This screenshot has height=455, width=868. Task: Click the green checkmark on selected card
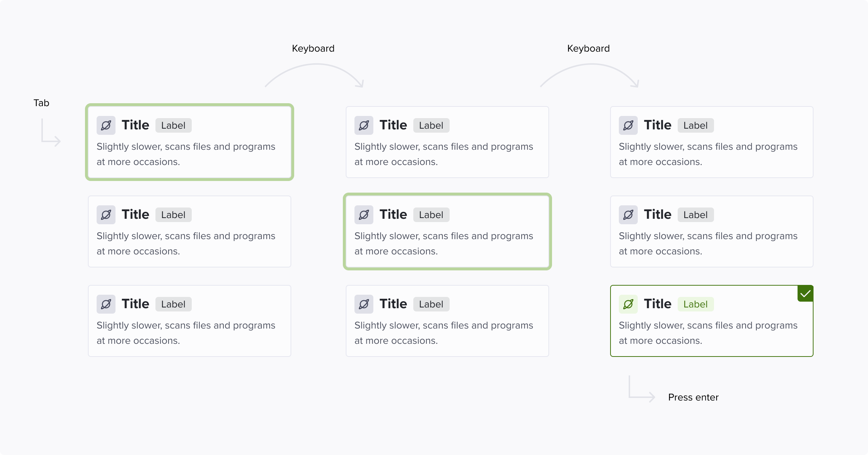[805, 294]
